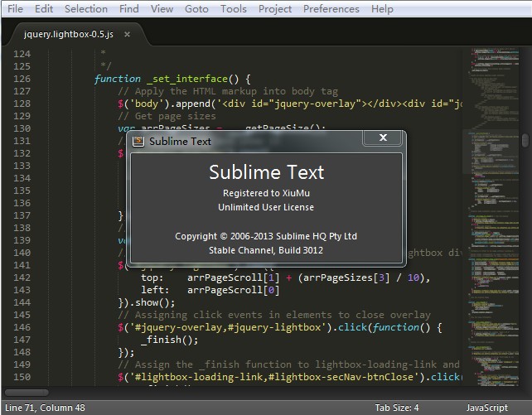Click the large 'Sublime Text' heading
Screen dimensions: 532x415
tap(267, 172)
